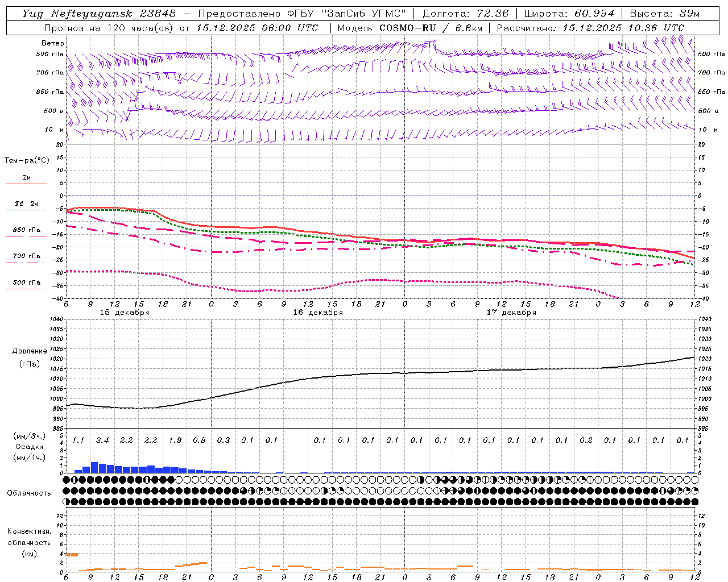This screenshot has width=728, height=582.
Task: Select the forecast start 15.12.2025 06:00 UTC
Action: tap(257, 28)
